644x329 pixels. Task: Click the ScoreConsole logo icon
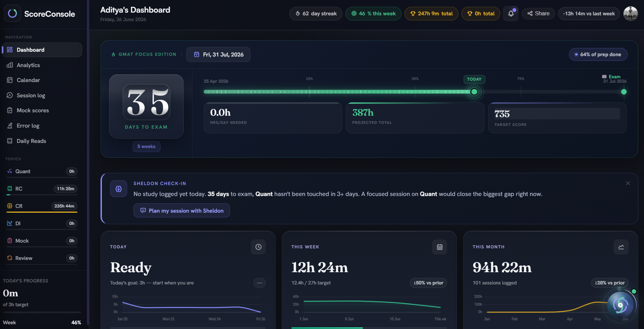coord(13,14)
